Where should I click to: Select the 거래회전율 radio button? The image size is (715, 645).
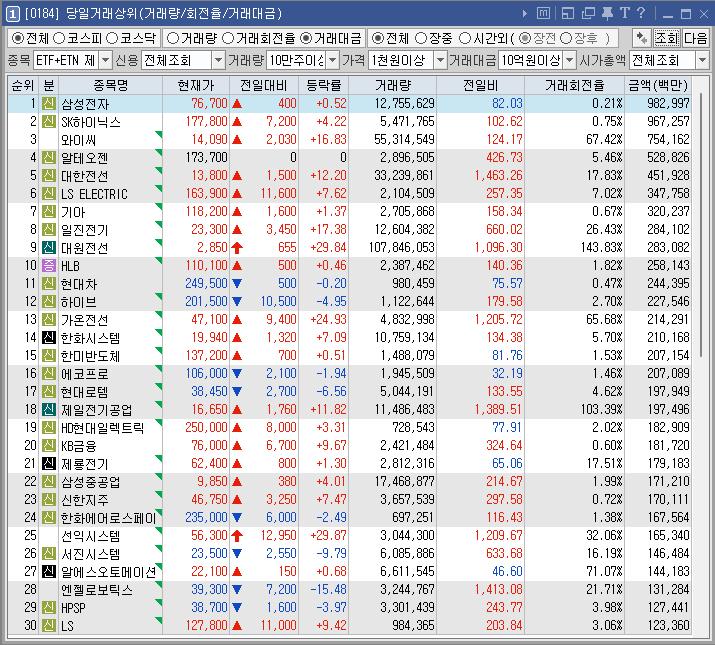(228, 38)
